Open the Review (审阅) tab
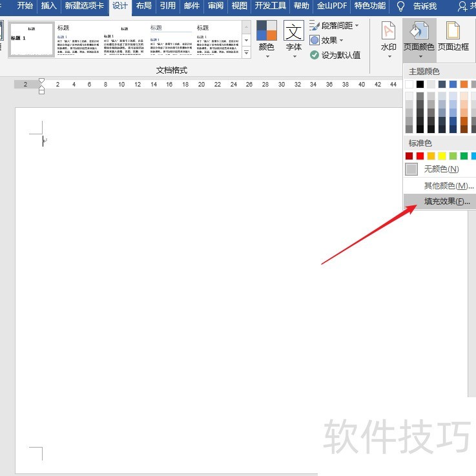 tap(215, 6)
